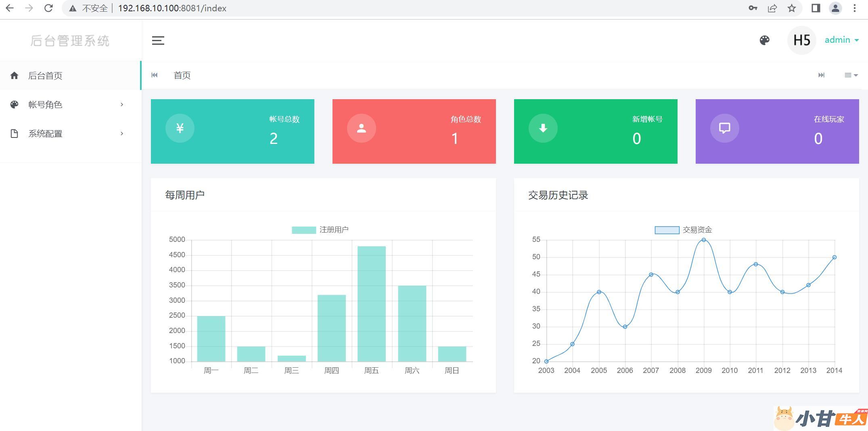This screenshot has width=868, height=431.
Task: Click the yen icon on 帐号总数 card
Action: click(180, 128)
